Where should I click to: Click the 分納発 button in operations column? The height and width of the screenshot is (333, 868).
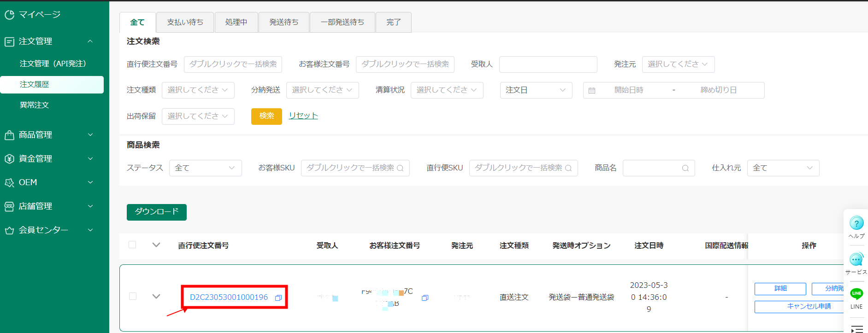[828, 289]
